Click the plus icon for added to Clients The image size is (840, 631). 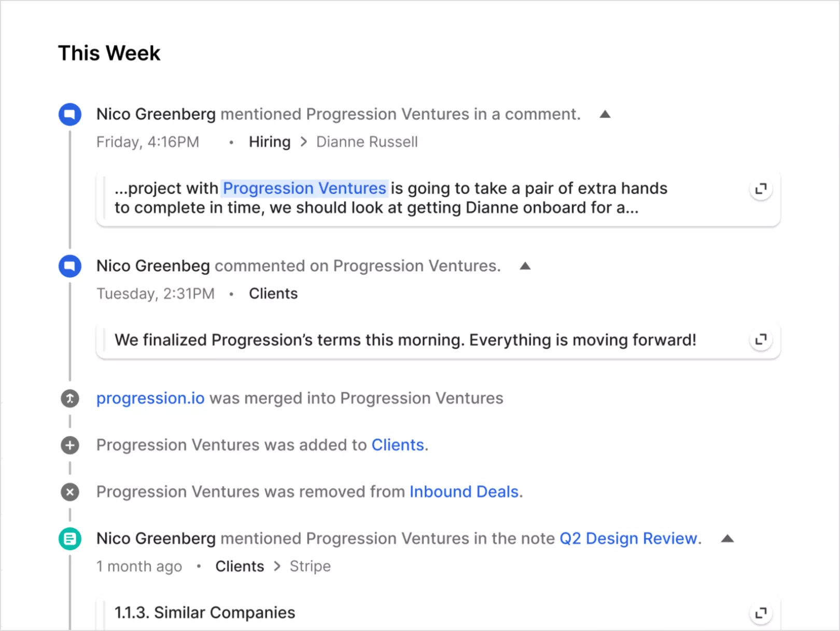click(x=70, y=445)
